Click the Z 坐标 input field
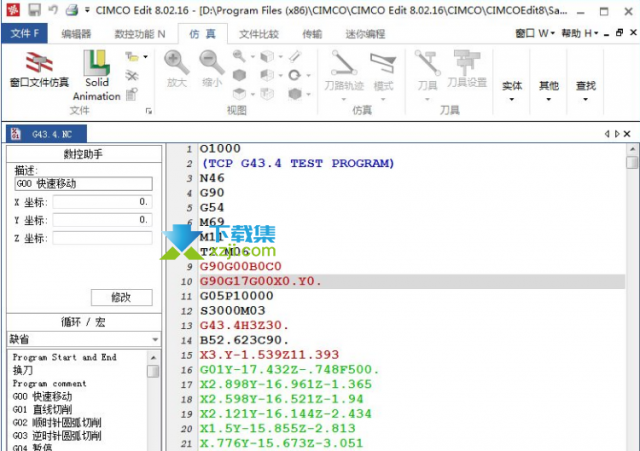This screenshot has height=451, width=640. [102, 238]
